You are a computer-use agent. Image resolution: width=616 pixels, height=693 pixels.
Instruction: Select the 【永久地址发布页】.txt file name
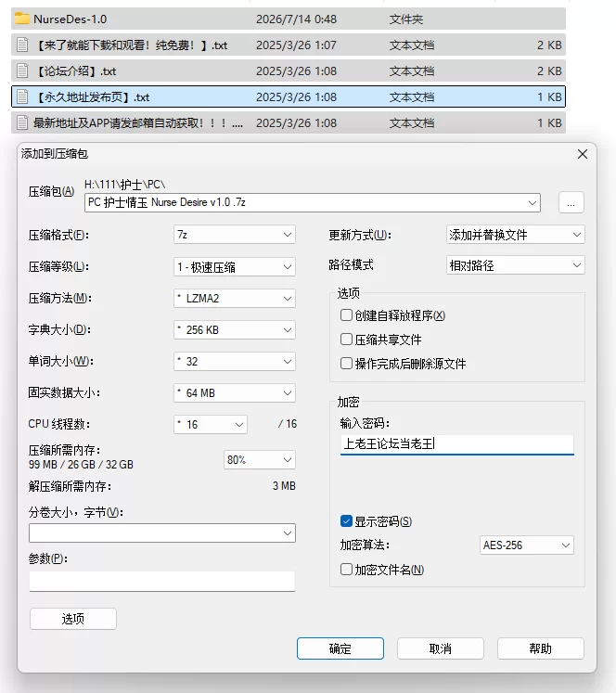[x=92, y=97]
